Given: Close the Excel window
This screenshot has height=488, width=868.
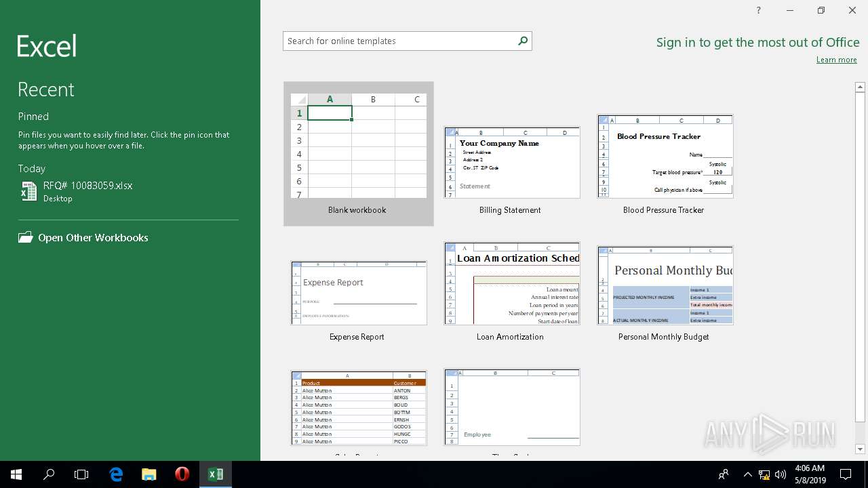Looking at the screenshot, I should [x=852, y=10].
